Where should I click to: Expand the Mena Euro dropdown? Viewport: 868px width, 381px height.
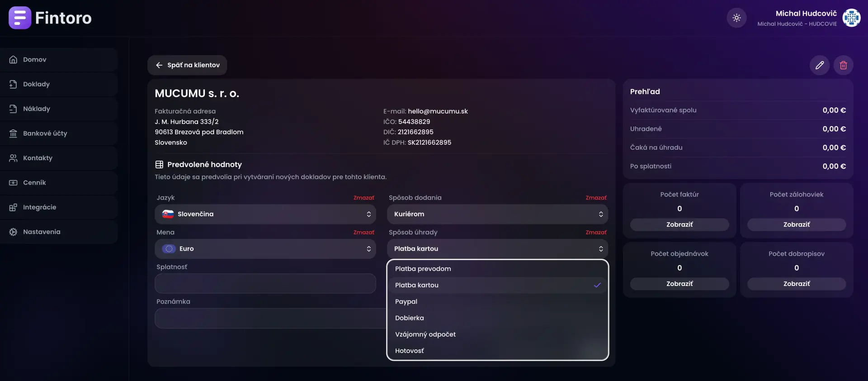coord(265,249)
